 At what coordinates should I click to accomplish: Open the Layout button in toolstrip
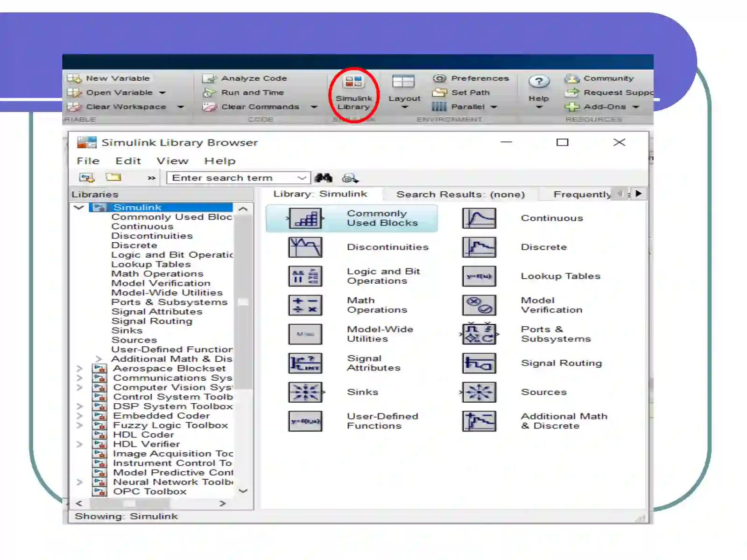tap(404, 92)
